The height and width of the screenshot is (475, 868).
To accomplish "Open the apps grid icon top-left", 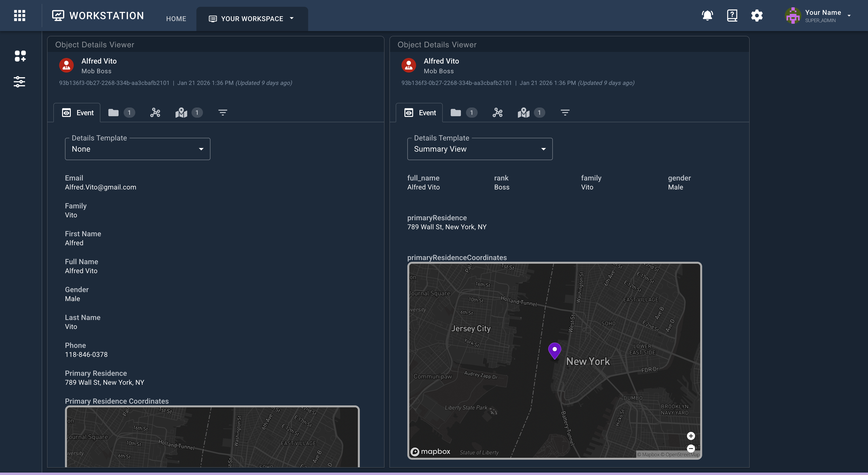I will [x=19, y=15].
